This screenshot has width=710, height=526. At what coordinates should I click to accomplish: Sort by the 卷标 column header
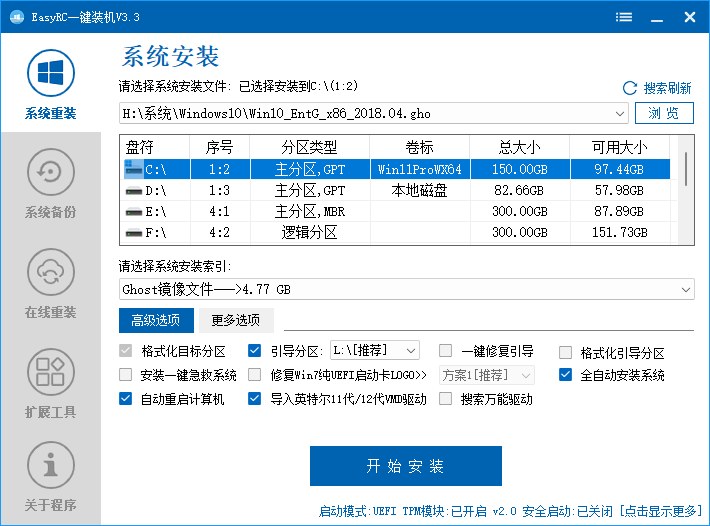(x=420, y=147)
